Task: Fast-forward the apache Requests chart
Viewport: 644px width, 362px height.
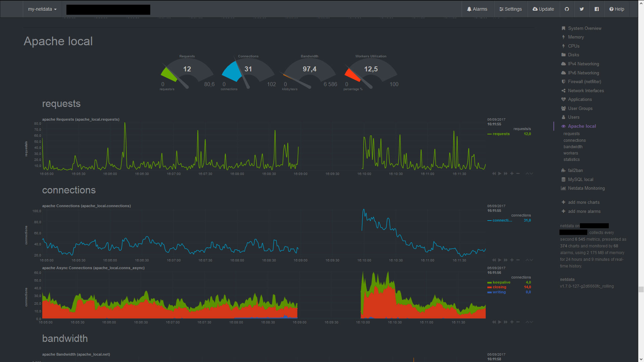Action: (x=506, y=174)
